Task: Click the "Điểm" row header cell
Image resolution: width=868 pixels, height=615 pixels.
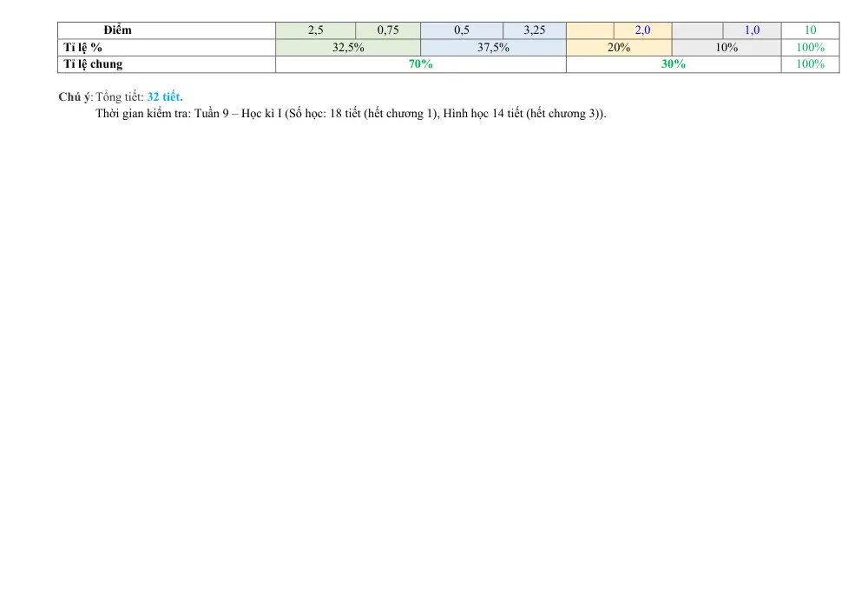Action: (167, 30)
